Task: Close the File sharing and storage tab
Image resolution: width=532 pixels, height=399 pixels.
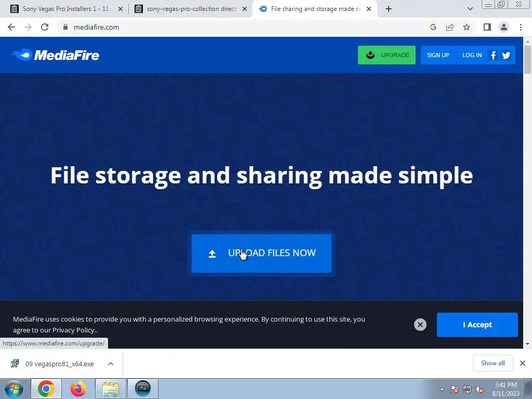Action: [x=369, y=9]
